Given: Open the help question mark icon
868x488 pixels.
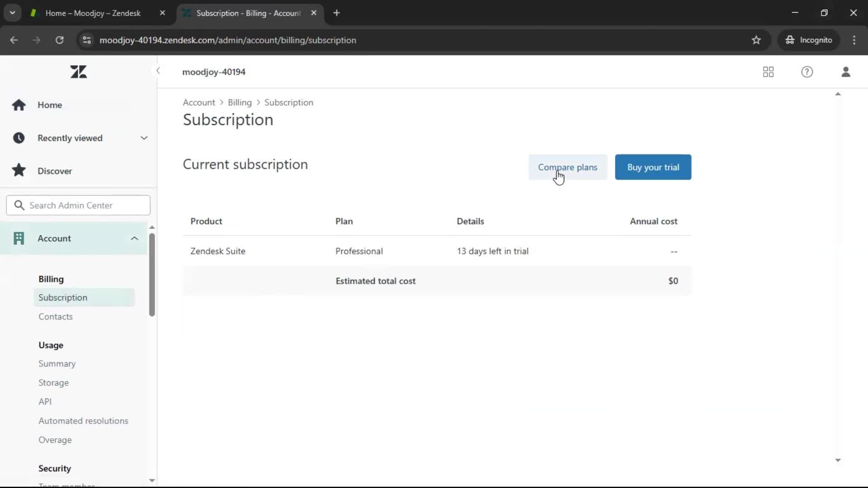Looking at the screenshot, I should 807,72.
